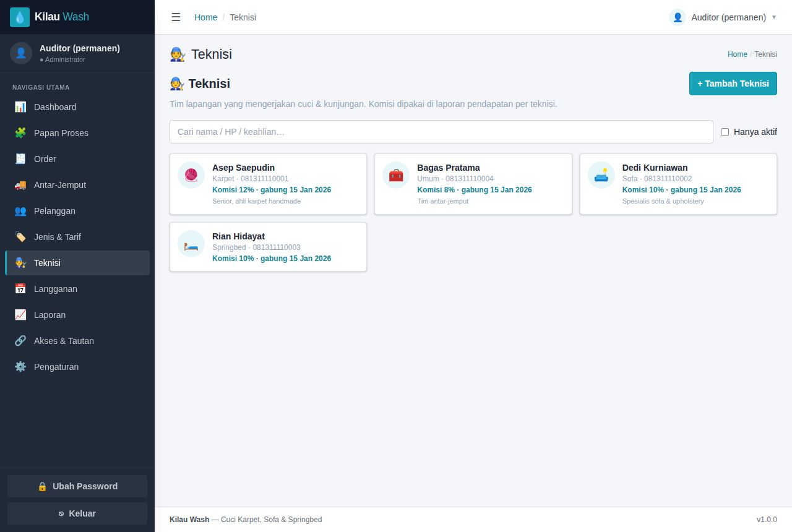The width and height of the screenshot is (792, 532).
Task: Select Jenis & Tarif in sidebar
Action: click(x=77, y=237)
